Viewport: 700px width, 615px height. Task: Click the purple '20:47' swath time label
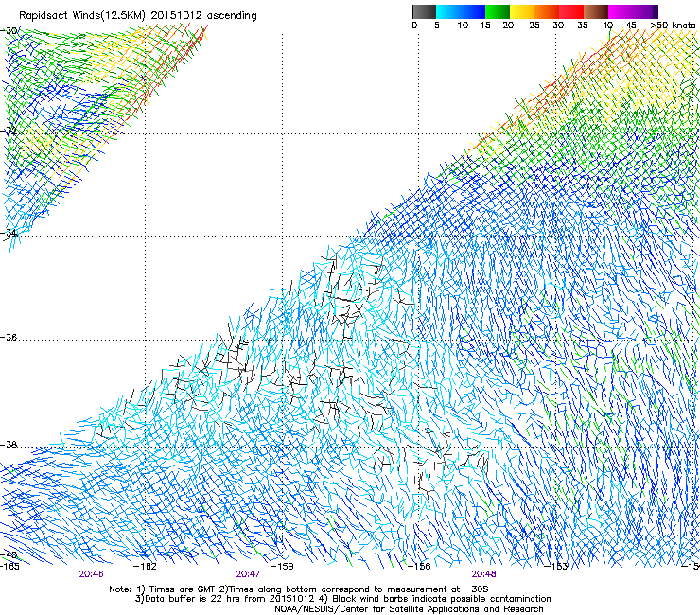(x=248, y=574)
